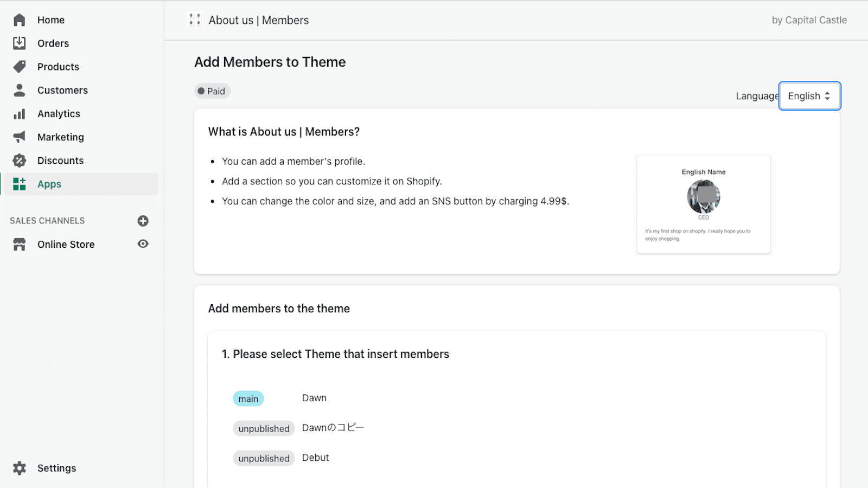The width and height of the screenshot is (868, 488).
Task: Pick the unpublished Debut theme
Action: (x=315, y=458)
